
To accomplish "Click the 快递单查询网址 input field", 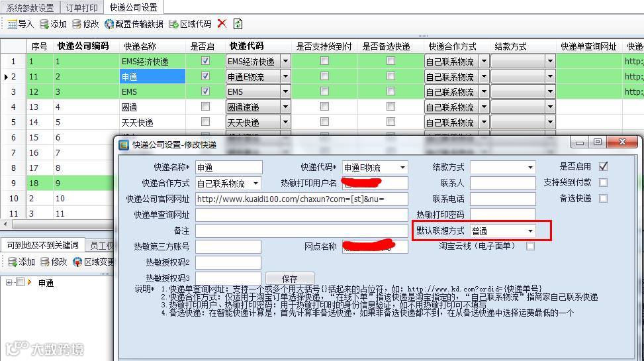I will pos(301,215).
